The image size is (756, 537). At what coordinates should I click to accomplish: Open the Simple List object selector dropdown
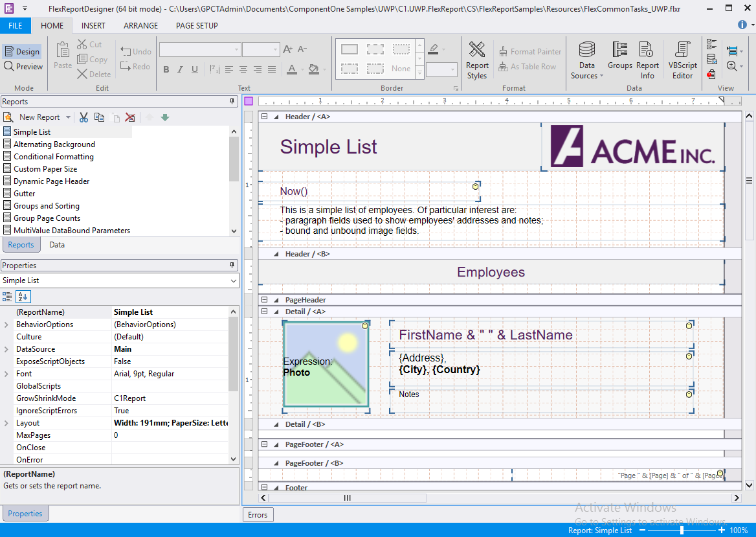coord(233,281)
